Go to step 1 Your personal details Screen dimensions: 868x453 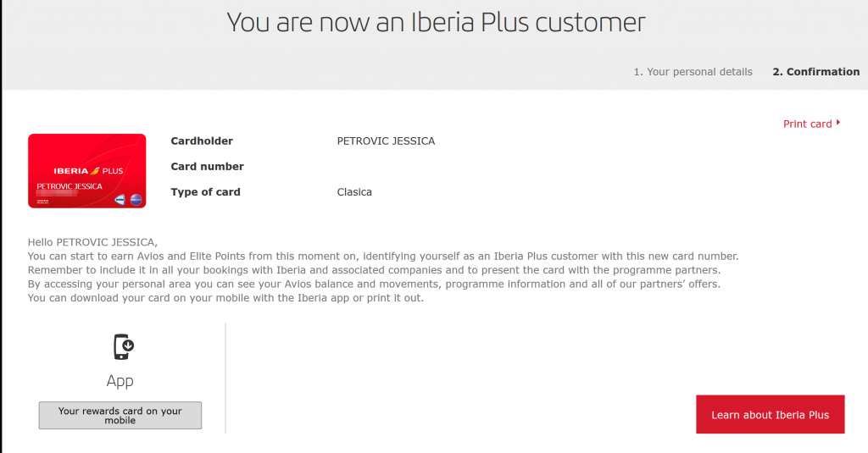(x=693, y=72)
